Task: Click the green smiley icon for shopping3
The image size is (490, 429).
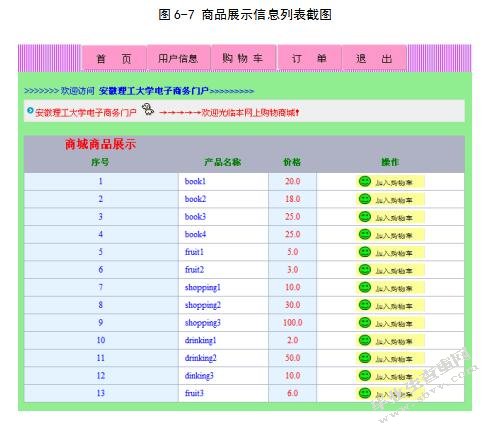Action: tap(365, 323)
